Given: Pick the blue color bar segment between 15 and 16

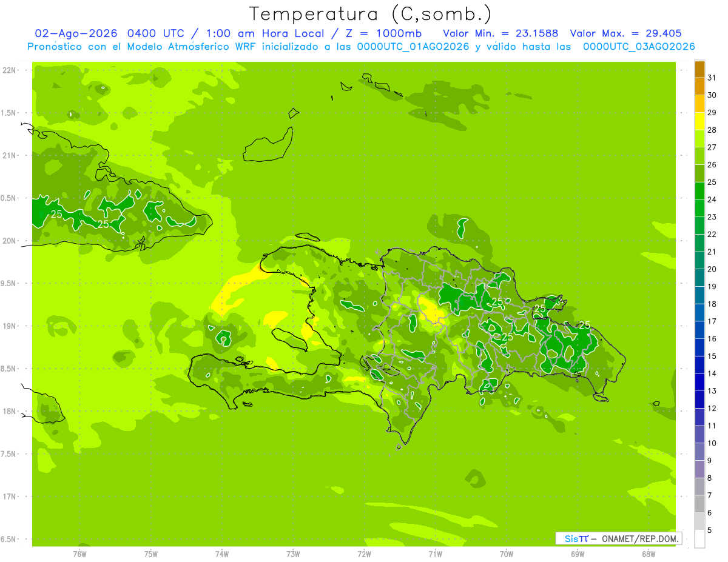Looking at the screenshot, I should point(699,348).
